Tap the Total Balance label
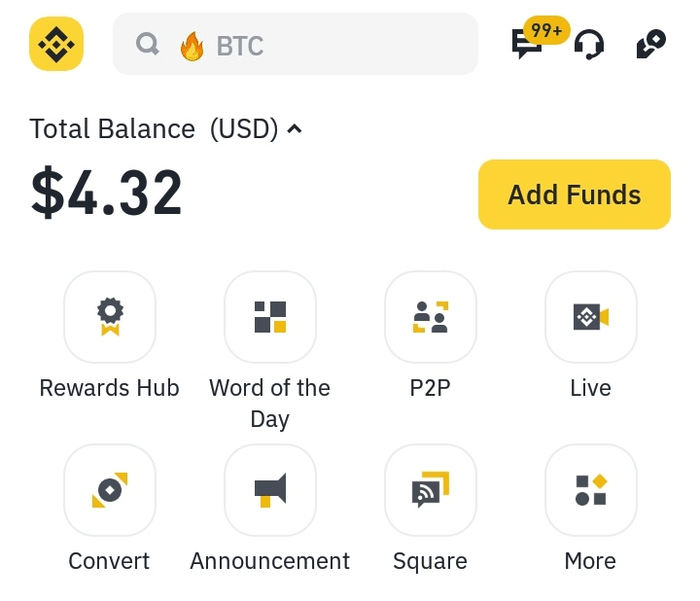Image resolution: width=700 pixels, height=601 pixels. click(x=113, y=128)
